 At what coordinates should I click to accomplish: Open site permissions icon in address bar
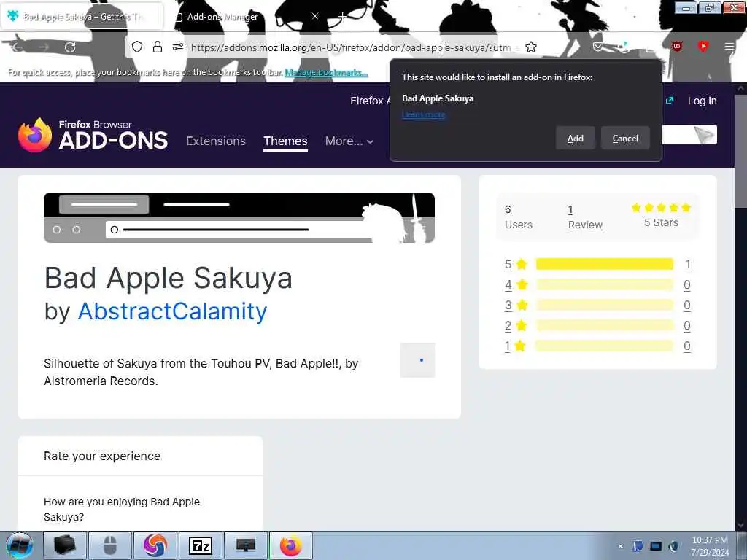click(x=178, y=47)
